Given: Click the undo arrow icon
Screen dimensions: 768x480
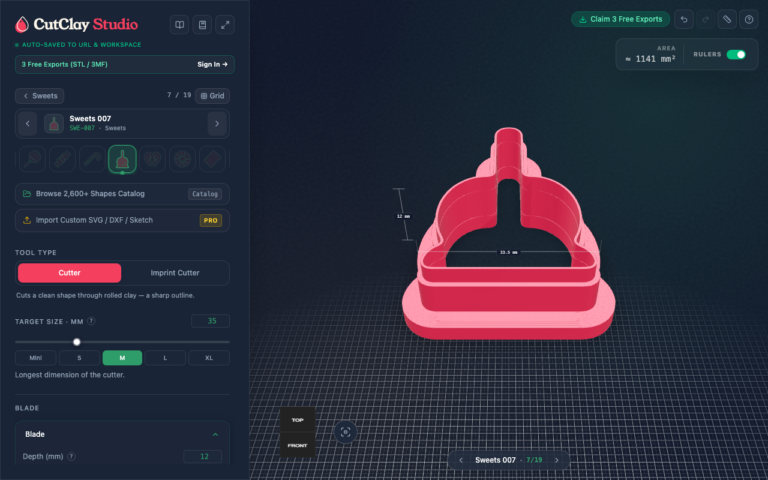Looking at the screenshot, I should pos(684,20).
